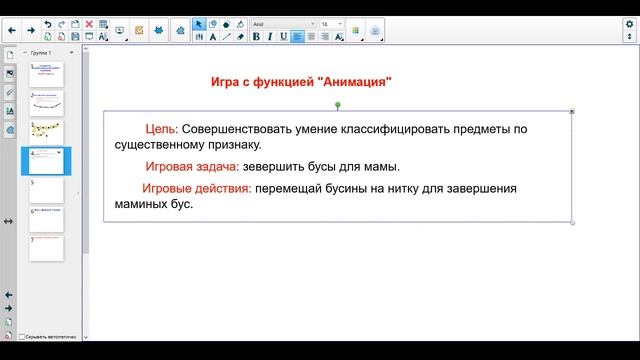The width and height of the screenshot is (640, 360).
Task: Open the blue cat add-on tool
Action: 159,31
